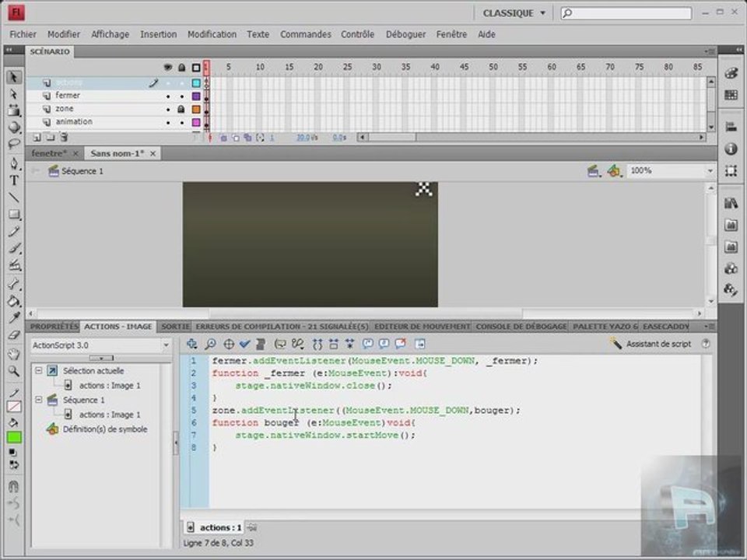
Task: Toggle lock dot of fermer layer
Action: [181, 96]
